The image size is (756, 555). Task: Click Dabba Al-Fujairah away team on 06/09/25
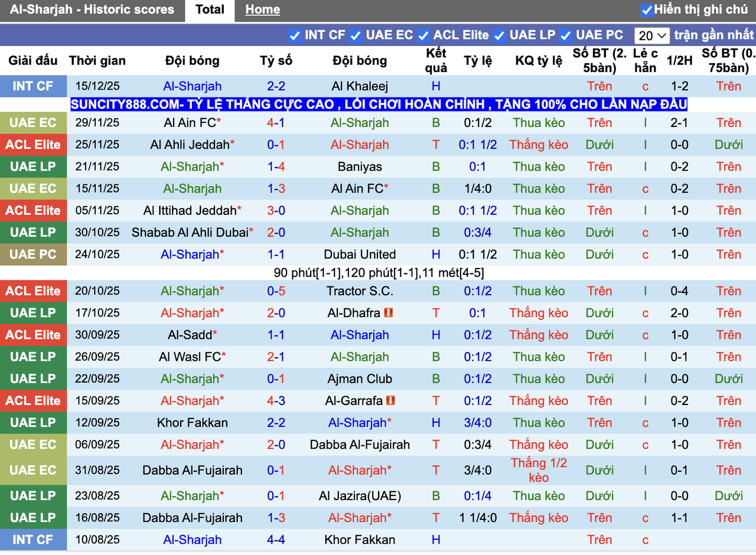point(360,445)
